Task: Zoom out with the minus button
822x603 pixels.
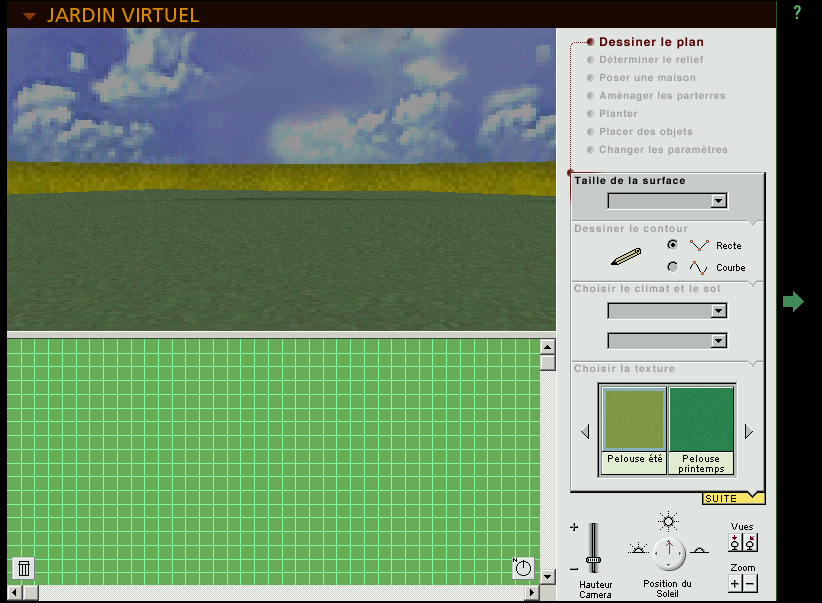Action: (x=750, y=584)
